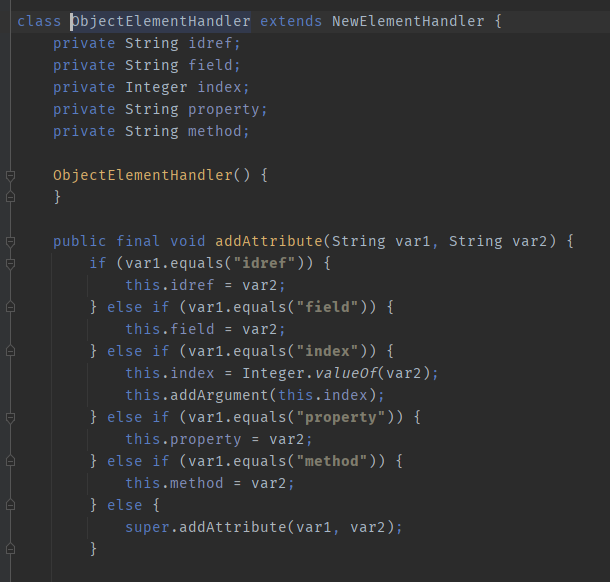Click method in the private String method declaration
This screenshot has height=582, width=610.
pyautogui.click(x=215, y=131)
